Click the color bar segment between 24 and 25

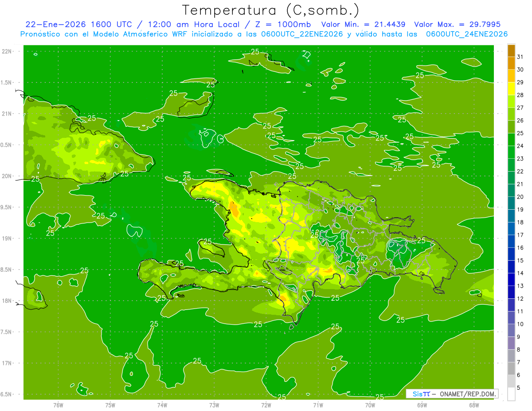[x=511, y=139]
